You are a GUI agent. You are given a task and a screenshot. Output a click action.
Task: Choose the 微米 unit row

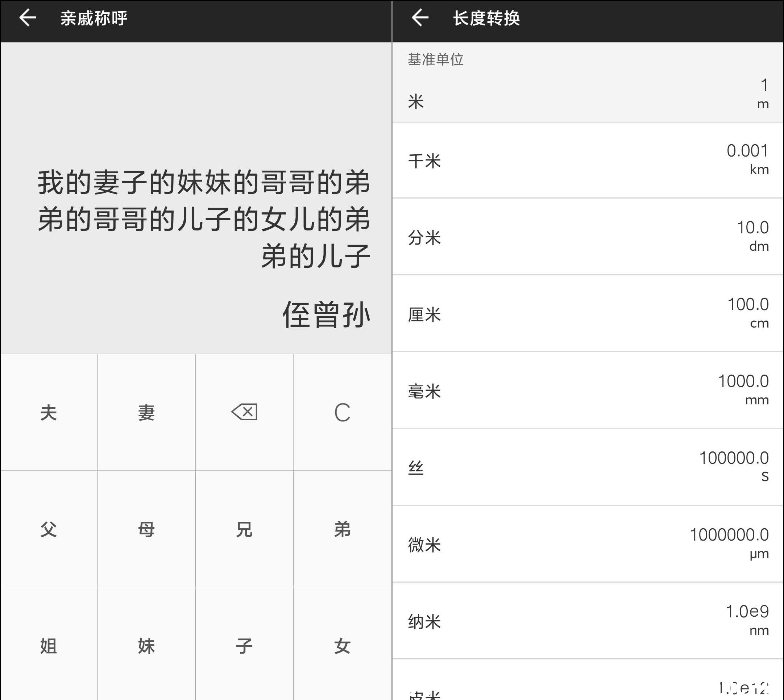(x=588, y=544)
